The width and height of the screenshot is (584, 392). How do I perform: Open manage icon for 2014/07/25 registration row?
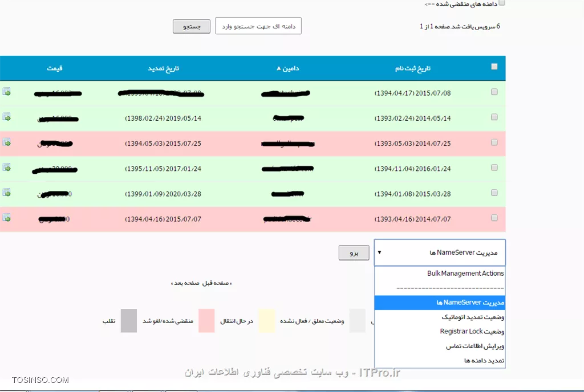(7, 142)
